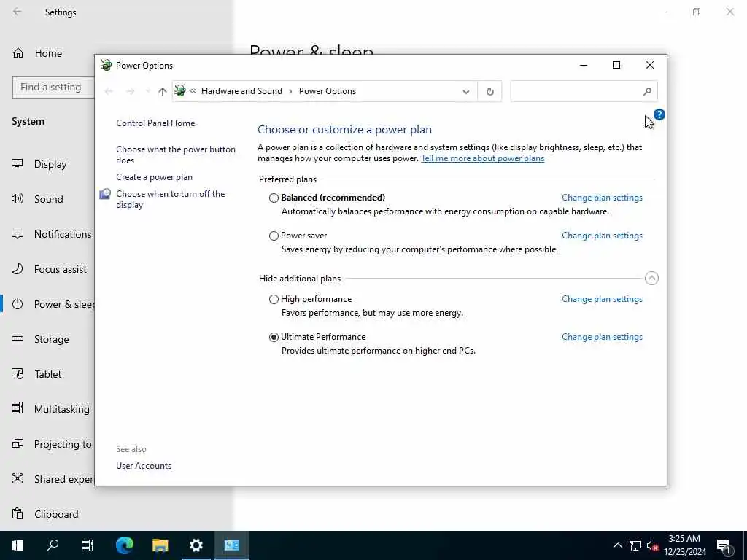Open Clipboard in the Settings sidebar
Viewport: 747px width, 560px height.
point(56,514)
